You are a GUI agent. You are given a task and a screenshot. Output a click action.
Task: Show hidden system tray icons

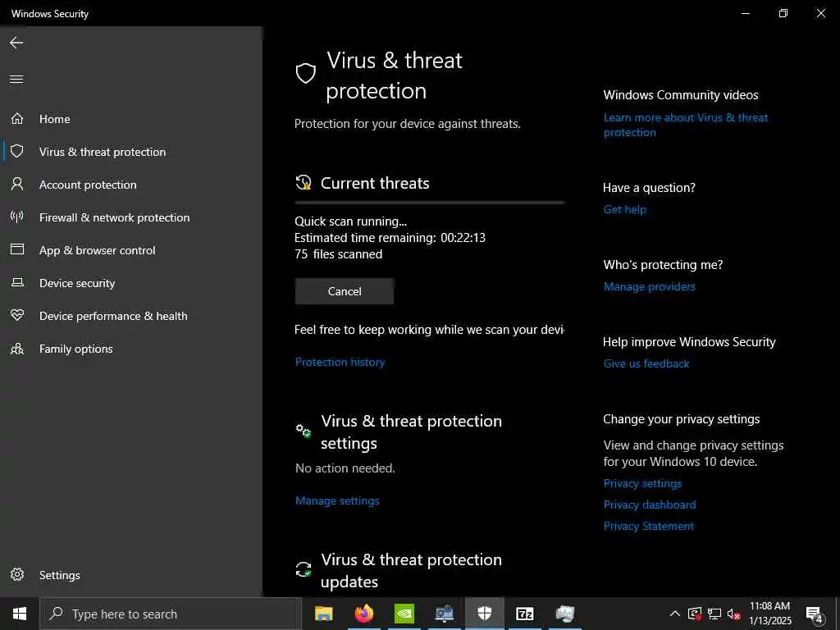point(675,614)
